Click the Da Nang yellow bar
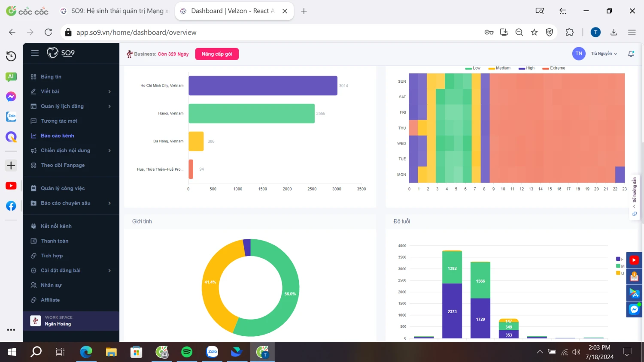This screenshot has width=644, height=362. point(196,141)
